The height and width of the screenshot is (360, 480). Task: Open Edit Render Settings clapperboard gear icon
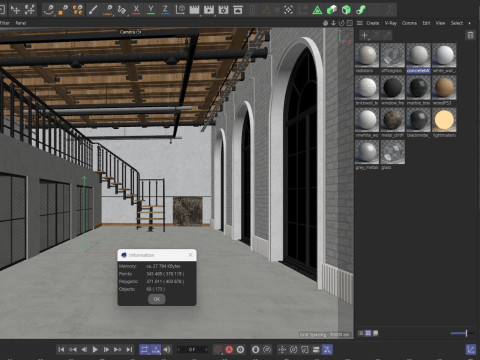pyautogui.click(x=223, y=10)
